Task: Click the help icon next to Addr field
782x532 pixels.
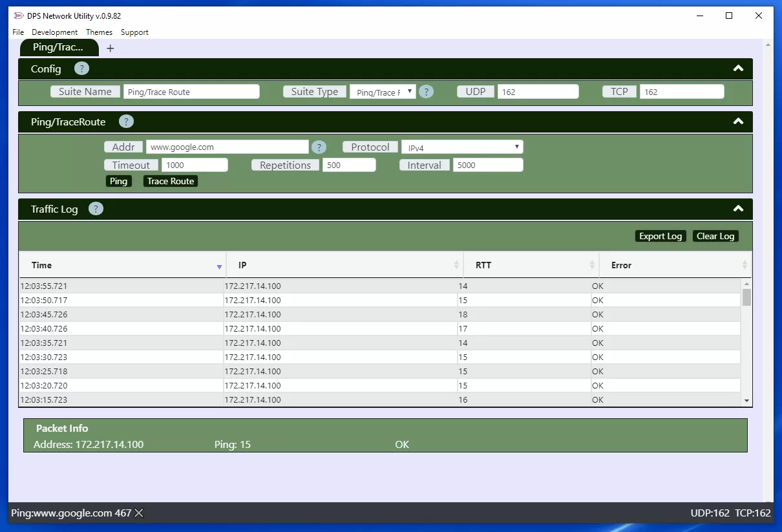Action: [319, 147]
